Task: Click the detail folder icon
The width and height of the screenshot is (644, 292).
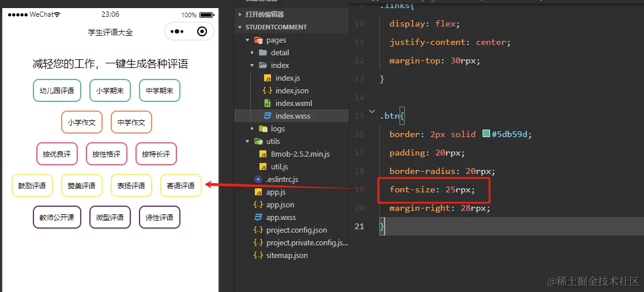Action: (263, 52)
